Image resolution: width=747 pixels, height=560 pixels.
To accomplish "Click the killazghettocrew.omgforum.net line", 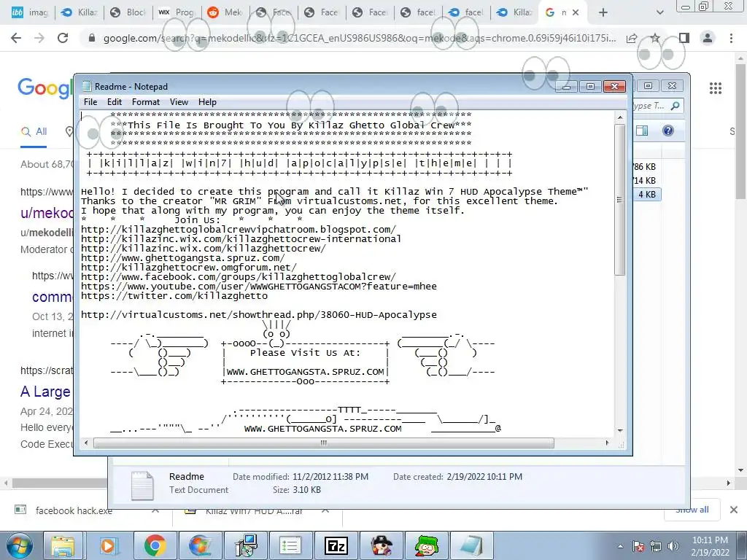I will [x=189, y=268].
